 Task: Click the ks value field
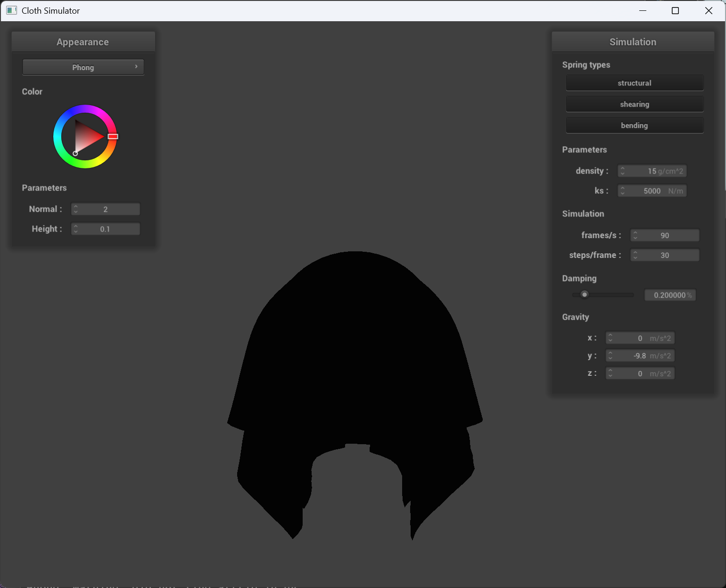652,190
